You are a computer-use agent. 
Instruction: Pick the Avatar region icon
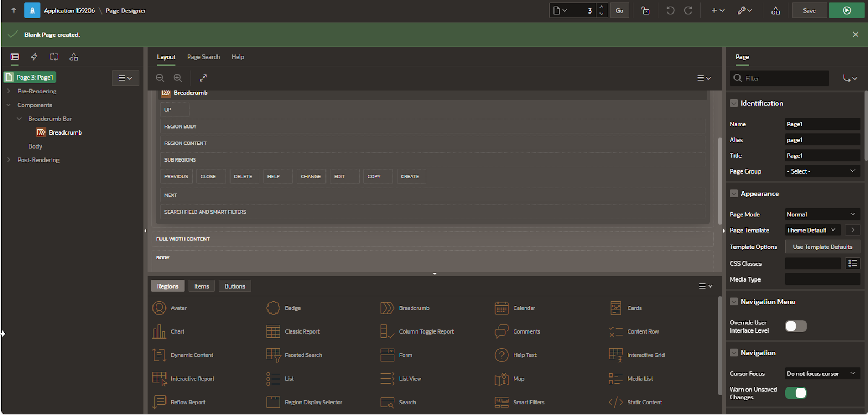pos(159,308)
